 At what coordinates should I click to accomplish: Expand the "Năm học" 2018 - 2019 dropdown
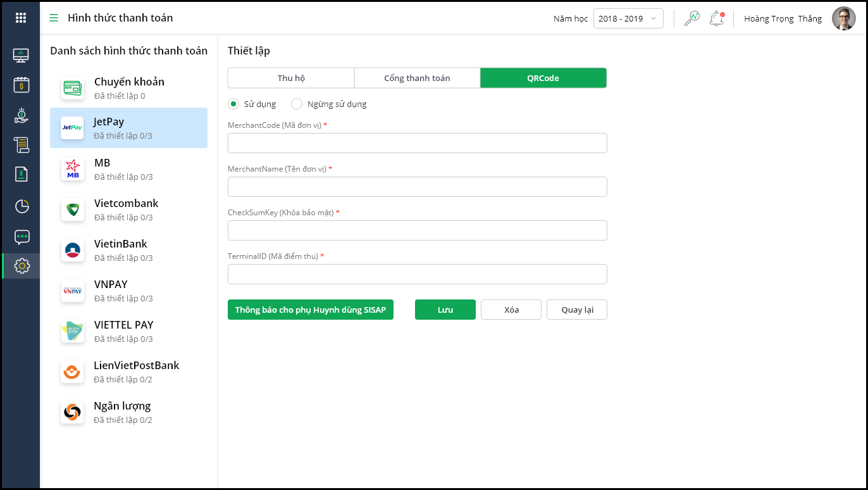628,18
